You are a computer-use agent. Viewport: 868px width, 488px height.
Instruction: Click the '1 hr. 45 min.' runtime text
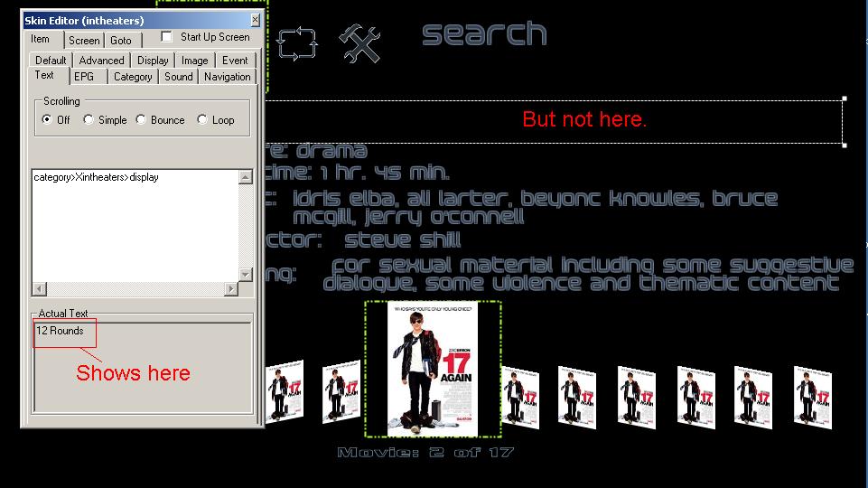pyautogui.click(x=386, y=173)
